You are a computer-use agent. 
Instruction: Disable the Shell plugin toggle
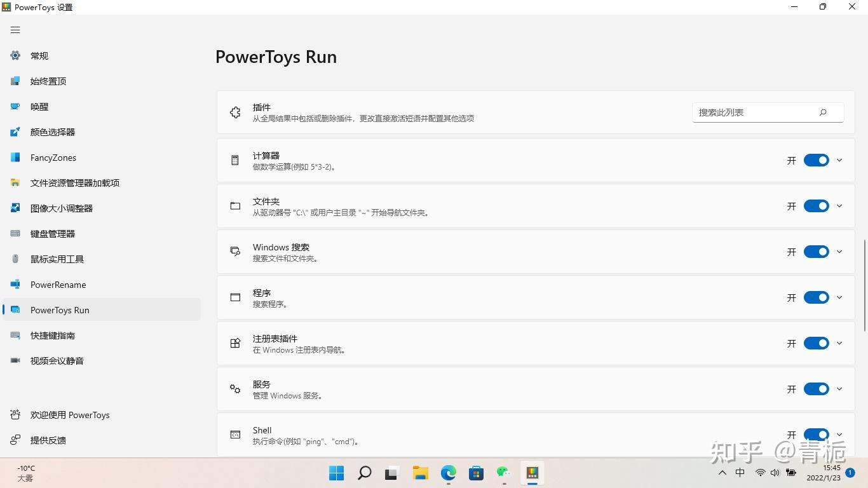coord(816,434)
